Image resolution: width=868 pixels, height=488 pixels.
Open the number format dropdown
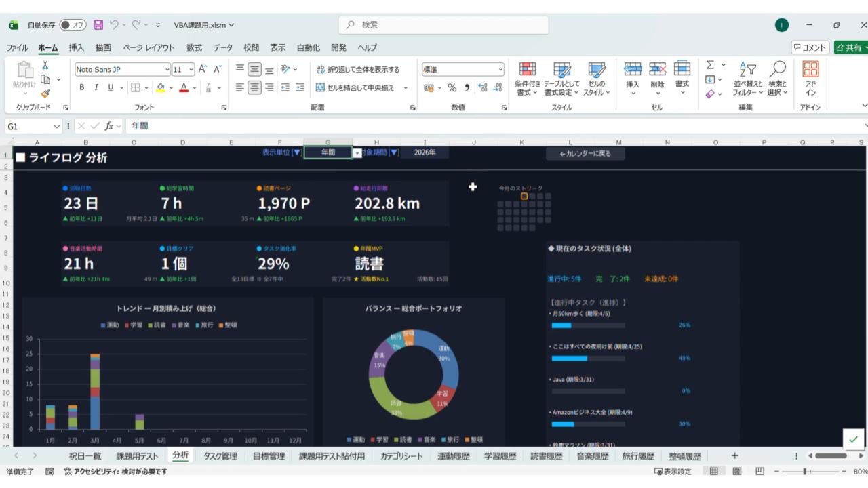coord(501,69)
